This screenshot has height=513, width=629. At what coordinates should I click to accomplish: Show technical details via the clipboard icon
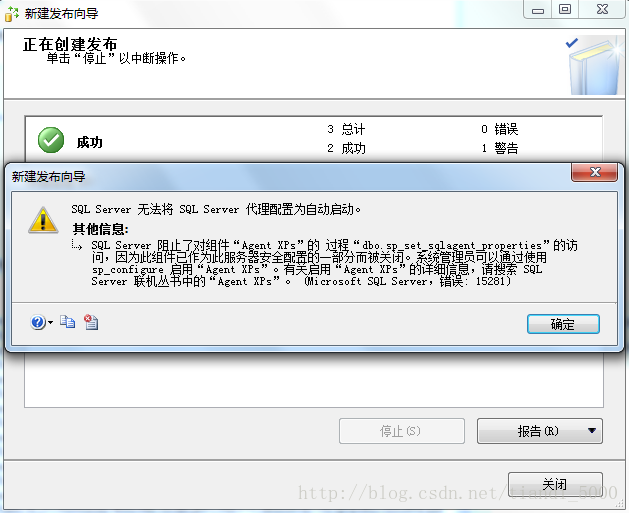(91, 322)
